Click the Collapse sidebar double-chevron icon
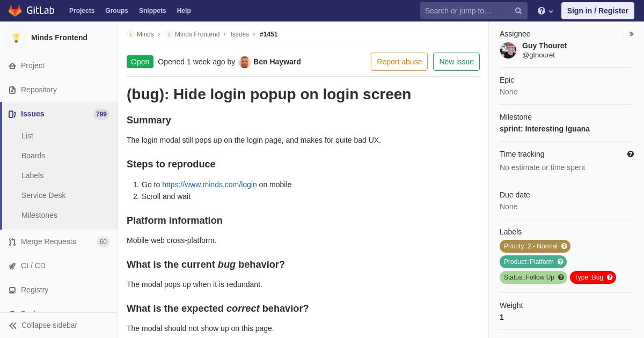 click(13, 325)
